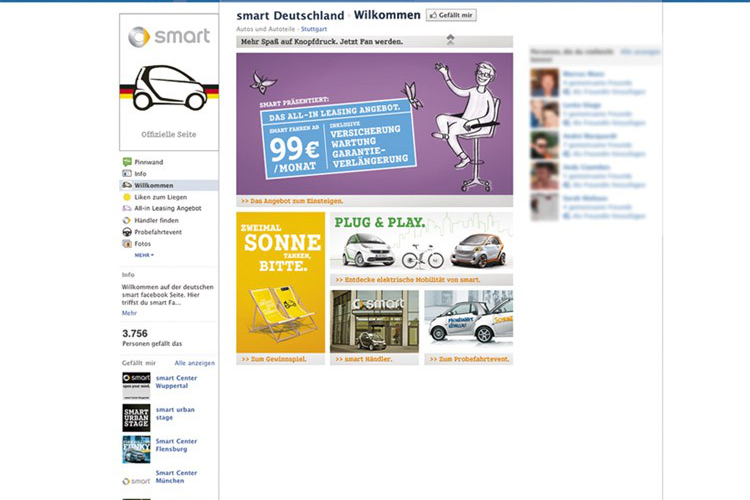Open smart Center Wuppertal page link
Viewport: 750px width, 500px height.
(176, 382)
